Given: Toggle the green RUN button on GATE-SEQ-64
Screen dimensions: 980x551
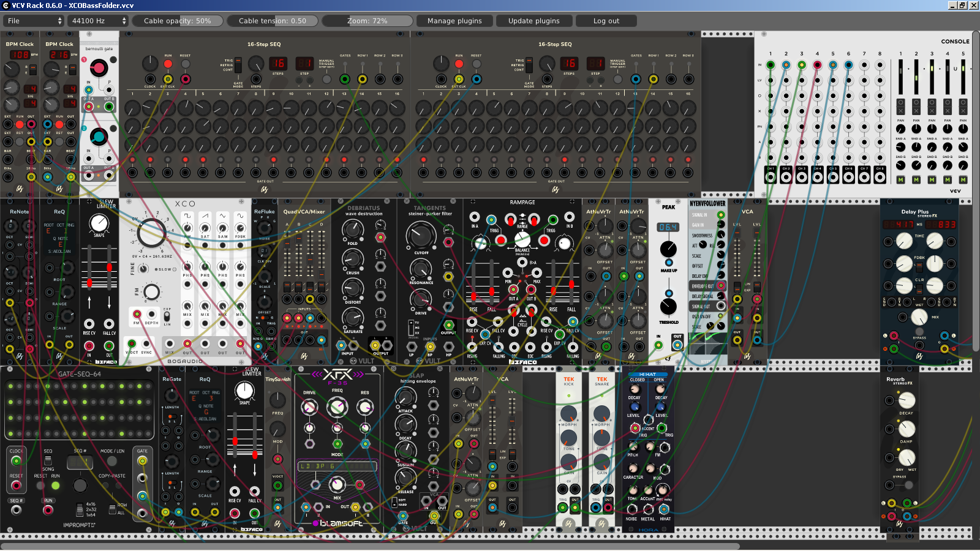Looking at the screenshot, I should click(56, 485).
